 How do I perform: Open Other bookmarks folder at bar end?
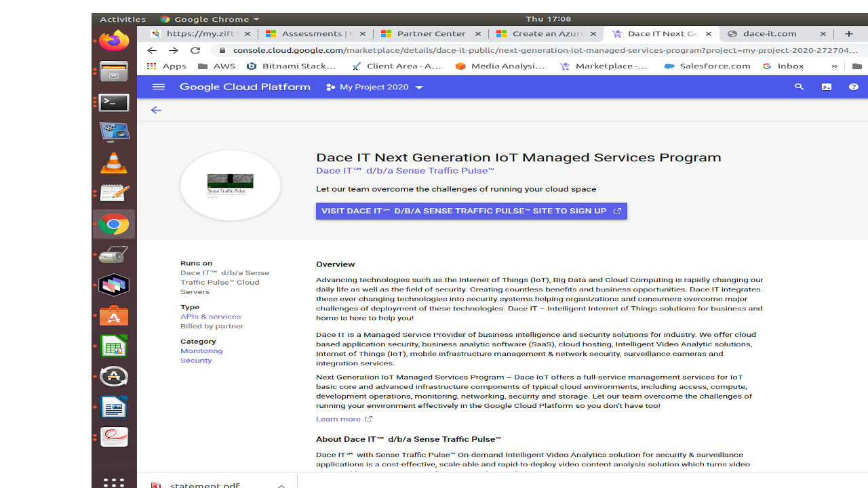coord(857,66)
